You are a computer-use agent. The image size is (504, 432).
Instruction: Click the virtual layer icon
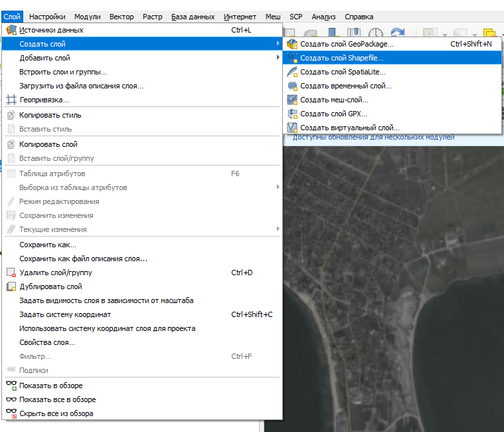coord(292,128)
